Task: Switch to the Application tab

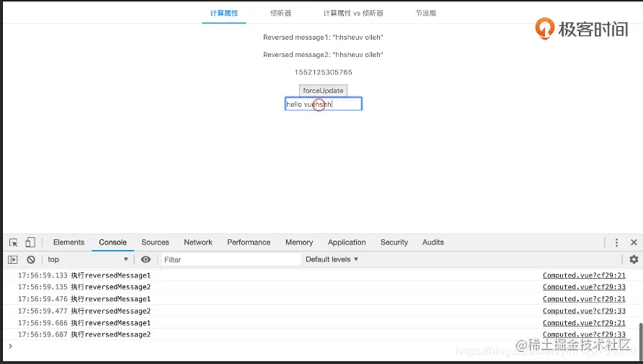Action: coord(347,242)
